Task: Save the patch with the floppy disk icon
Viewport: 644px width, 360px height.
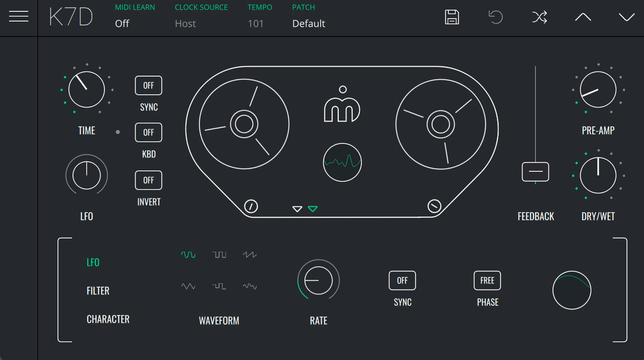Action: [452, 17]
